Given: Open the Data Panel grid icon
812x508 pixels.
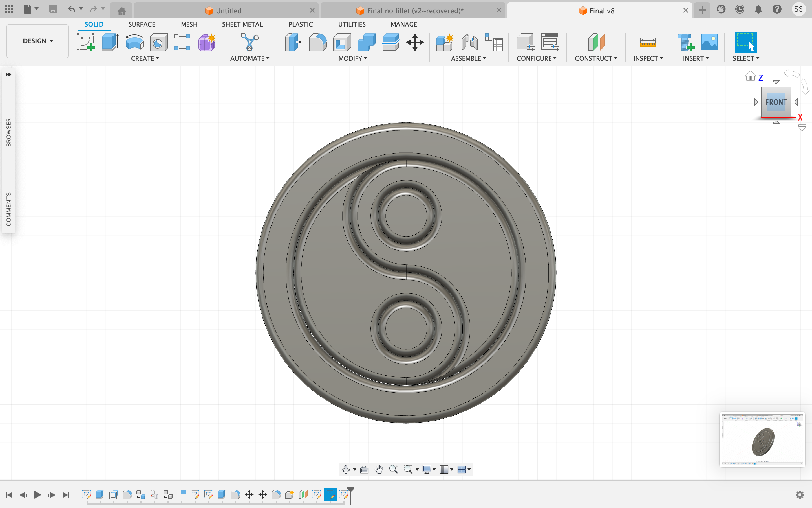Looking at the screenshot, I should 9,9.
